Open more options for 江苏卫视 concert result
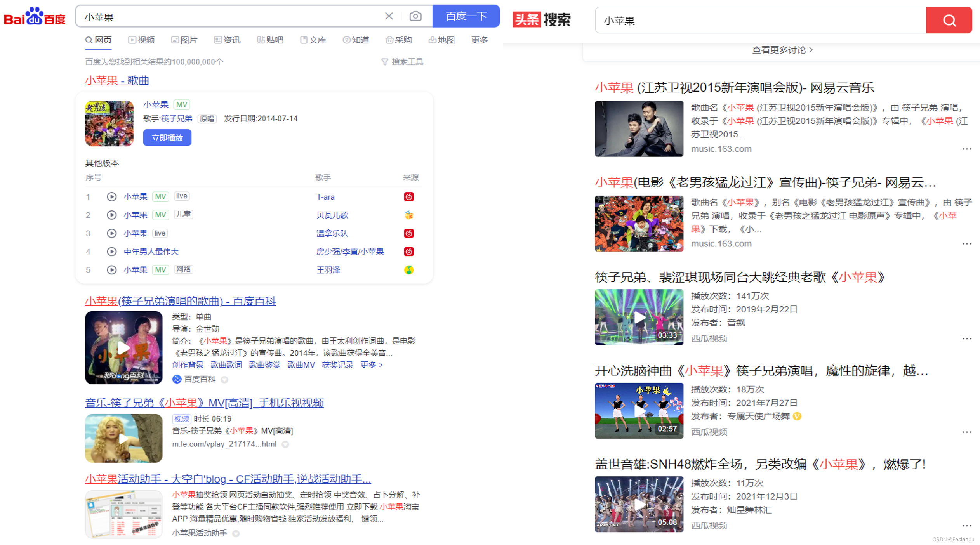 tap(966, 149)
